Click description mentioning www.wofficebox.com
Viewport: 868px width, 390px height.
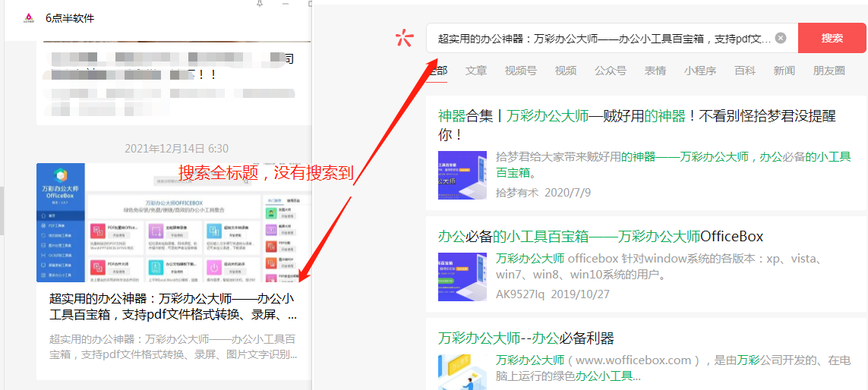pyautogui.click(x=673, y=369)
